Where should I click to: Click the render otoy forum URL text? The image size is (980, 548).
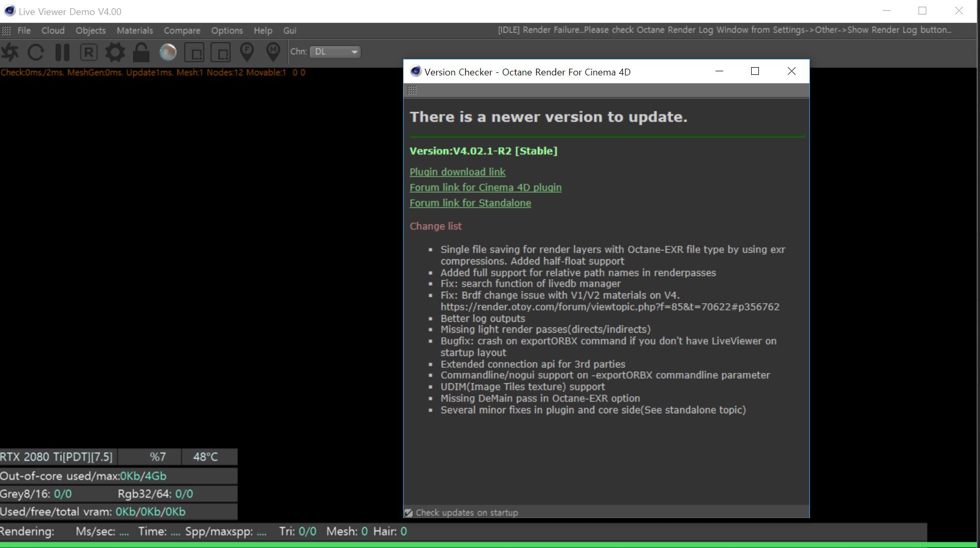(610, 307)
